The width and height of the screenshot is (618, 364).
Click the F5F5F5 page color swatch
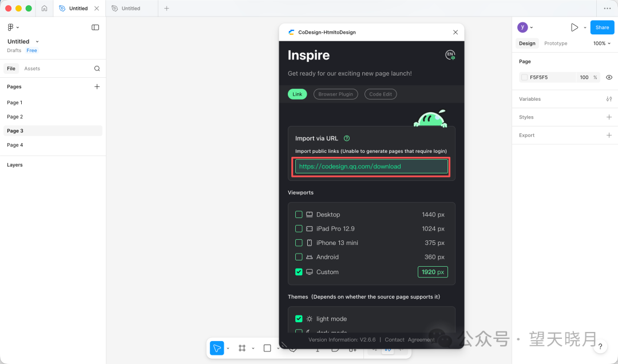[x=524, y=77]
